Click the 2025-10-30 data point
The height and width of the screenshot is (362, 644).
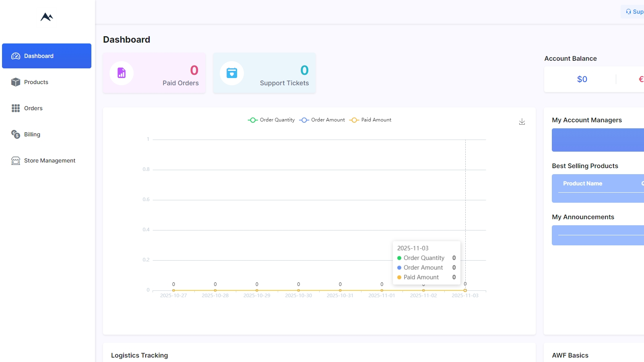tap(299, 290)
